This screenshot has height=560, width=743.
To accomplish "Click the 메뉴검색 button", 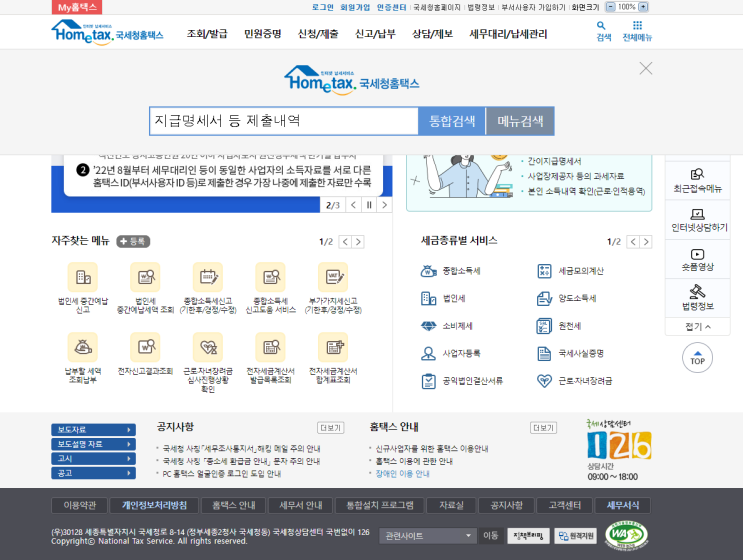I will pyautogui.click(x=520, y=121).
